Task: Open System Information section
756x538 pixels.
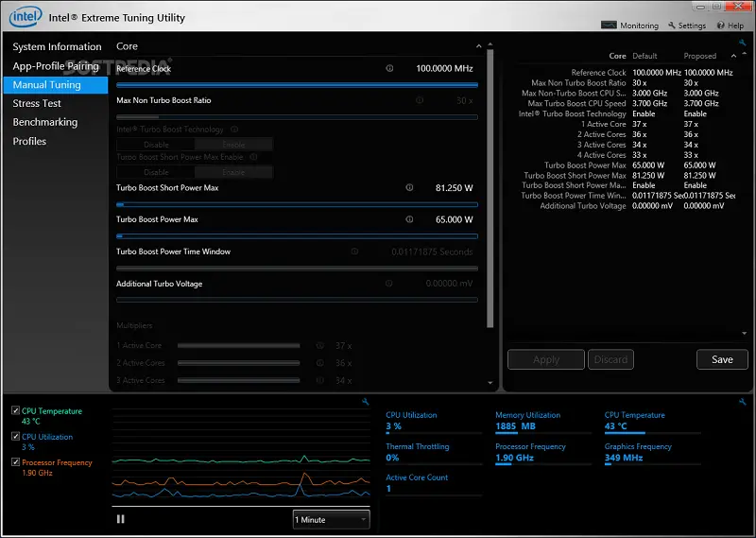Action: pos(57,47)
